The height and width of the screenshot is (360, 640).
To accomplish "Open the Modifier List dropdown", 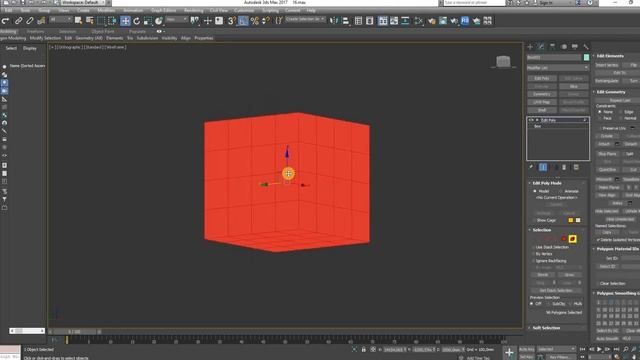I will 557,68.
